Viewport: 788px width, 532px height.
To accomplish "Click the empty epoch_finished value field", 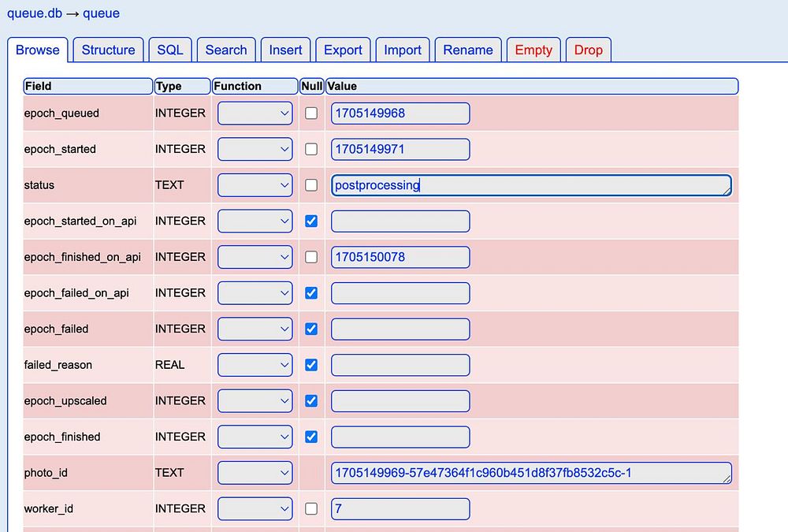I will [400, 437].
